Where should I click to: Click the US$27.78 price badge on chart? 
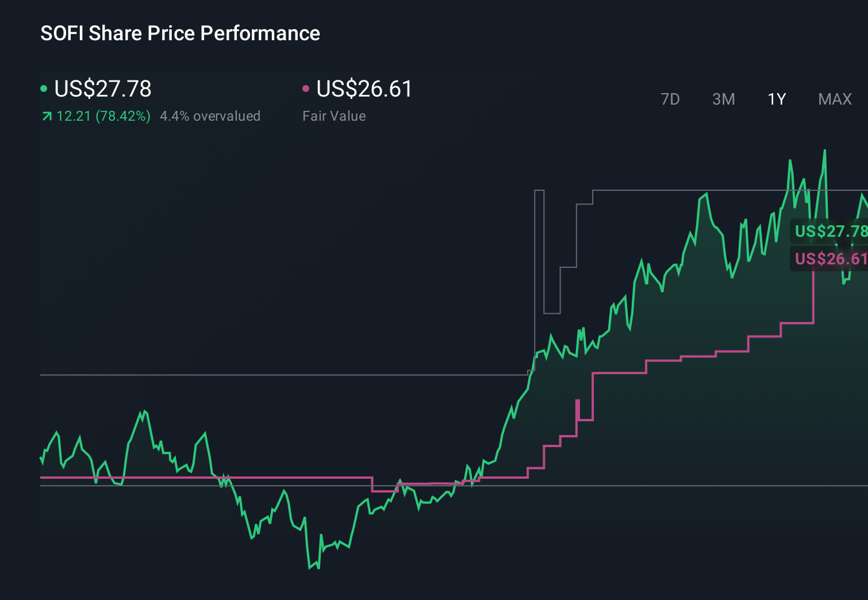pyautogui.click(x=831, y=232)
